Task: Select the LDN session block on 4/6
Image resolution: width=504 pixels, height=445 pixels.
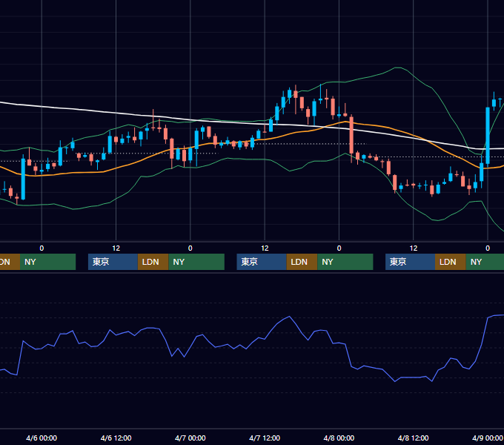Action: [153, 262]
